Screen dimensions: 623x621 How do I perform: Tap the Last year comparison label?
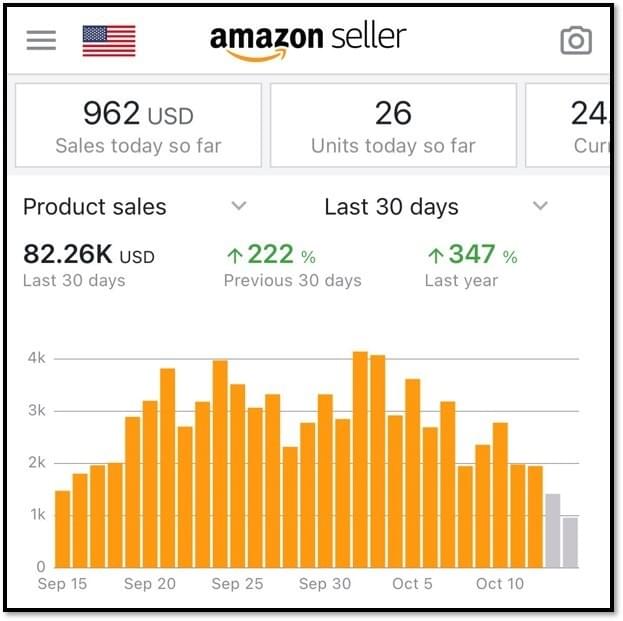point(460,281)
